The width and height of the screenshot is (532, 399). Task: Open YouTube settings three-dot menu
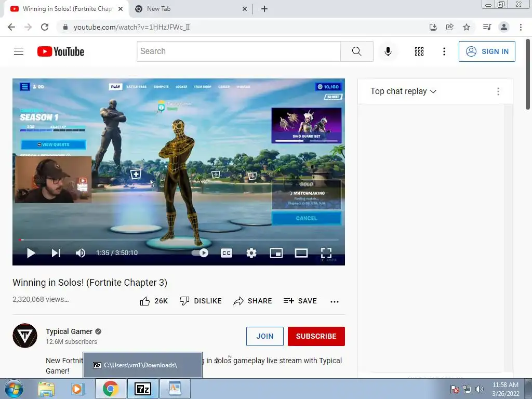(x=444, y=51)
